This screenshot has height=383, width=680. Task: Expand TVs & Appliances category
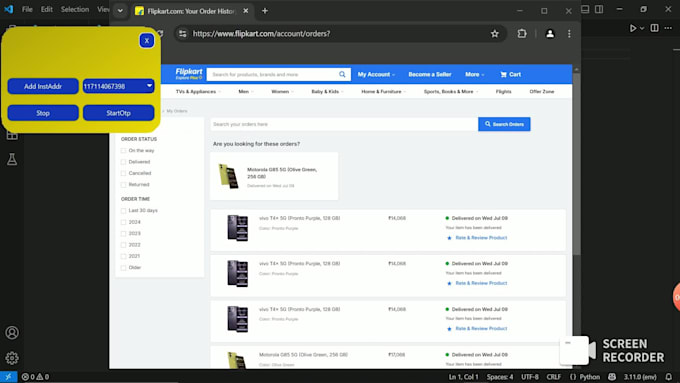point(198,92)
